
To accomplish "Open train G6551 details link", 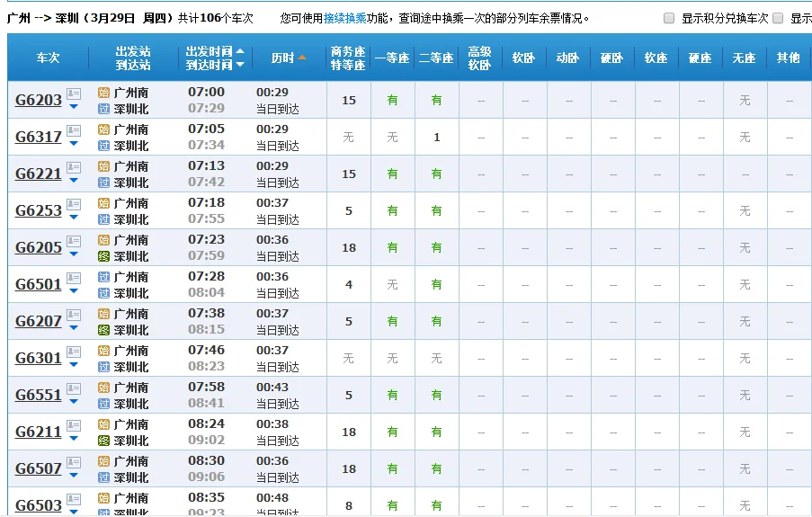I will 39,394.
